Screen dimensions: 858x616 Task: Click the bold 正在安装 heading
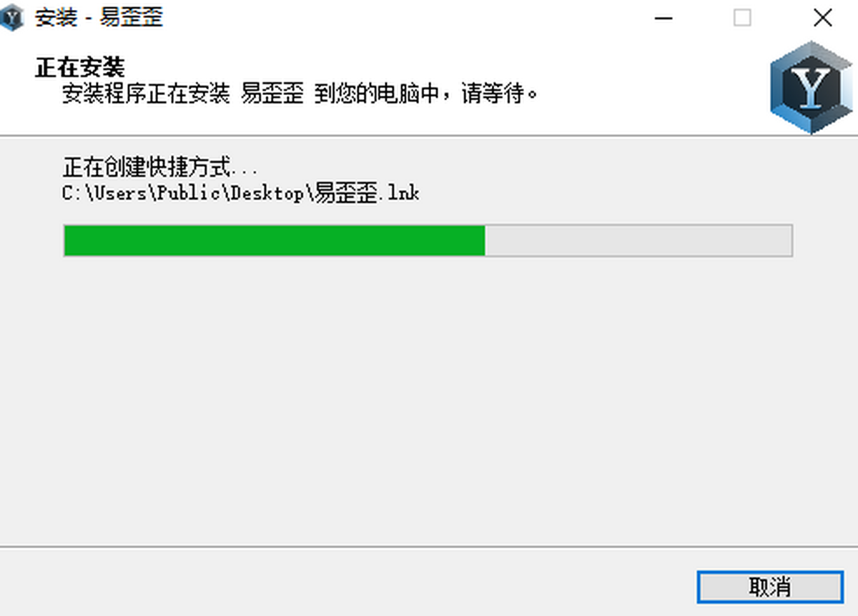[x=79, y=68]
